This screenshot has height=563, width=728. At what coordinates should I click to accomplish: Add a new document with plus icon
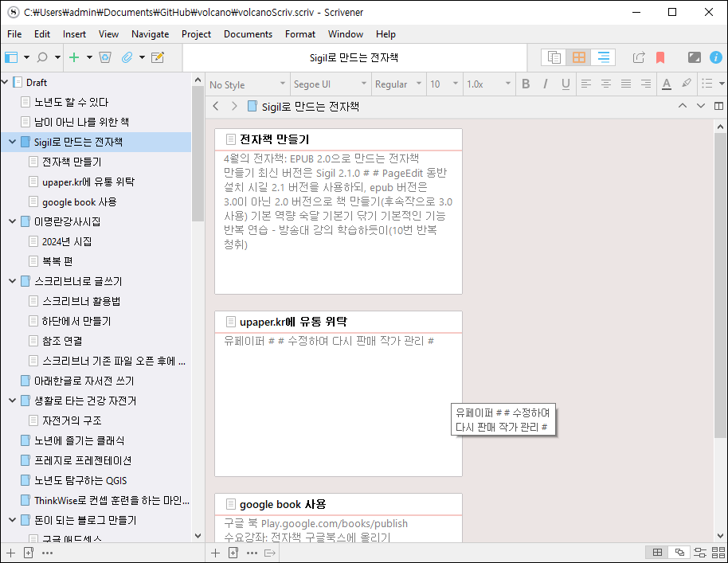coord(74,57)
